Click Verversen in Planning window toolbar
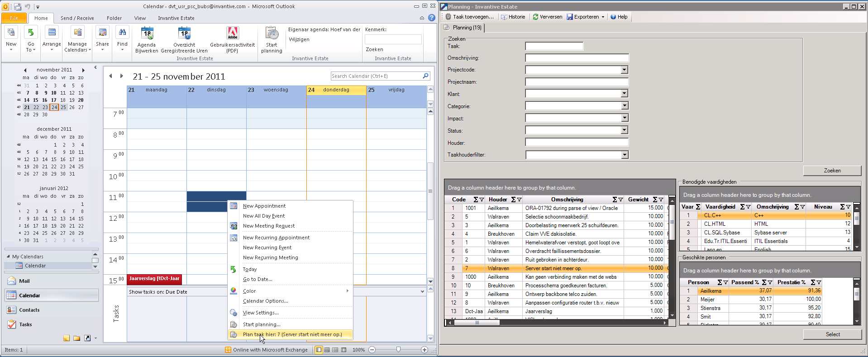Viewport: 868px width, 357px height. [x=547, y=17]
